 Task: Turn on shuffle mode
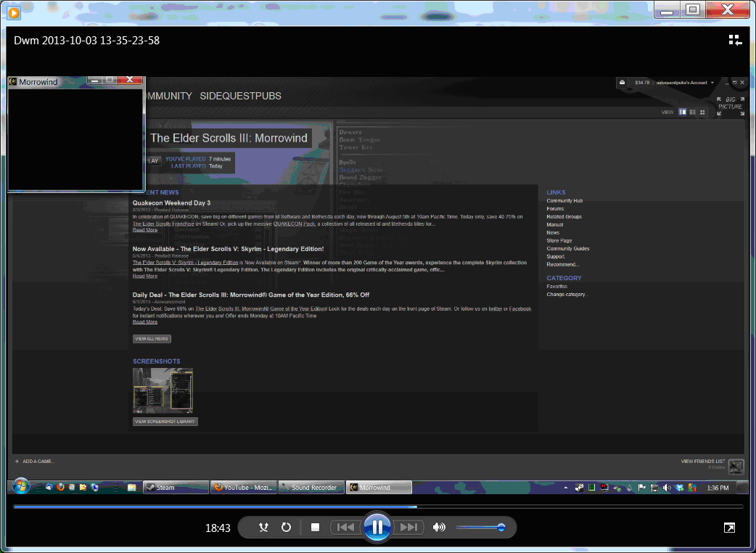click(264, 528)
